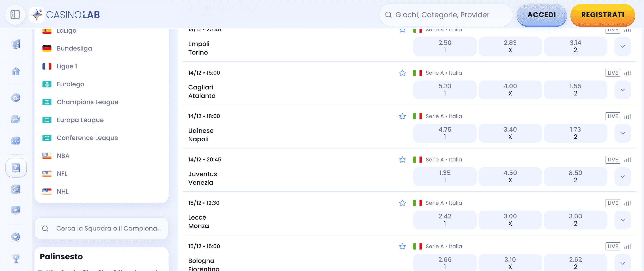Toggle the sidebar panel icon

point(15,15)
